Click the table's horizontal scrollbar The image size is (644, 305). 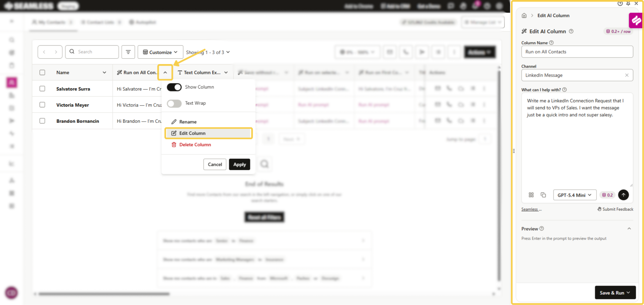[104, 294]
